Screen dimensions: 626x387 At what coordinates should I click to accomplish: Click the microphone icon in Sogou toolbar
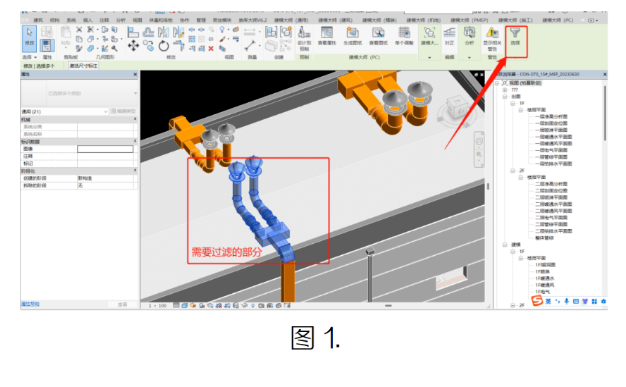pyautogui.click(x=566, y=301)
